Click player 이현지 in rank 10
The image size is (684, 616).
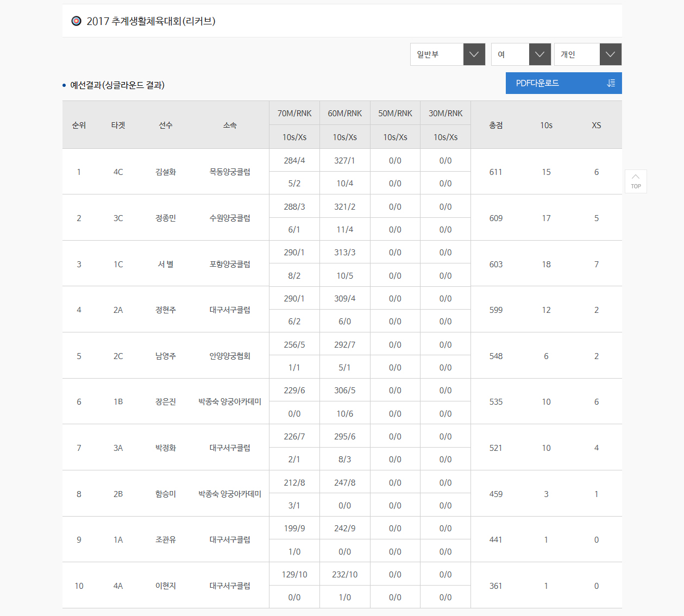pos(166,586)
